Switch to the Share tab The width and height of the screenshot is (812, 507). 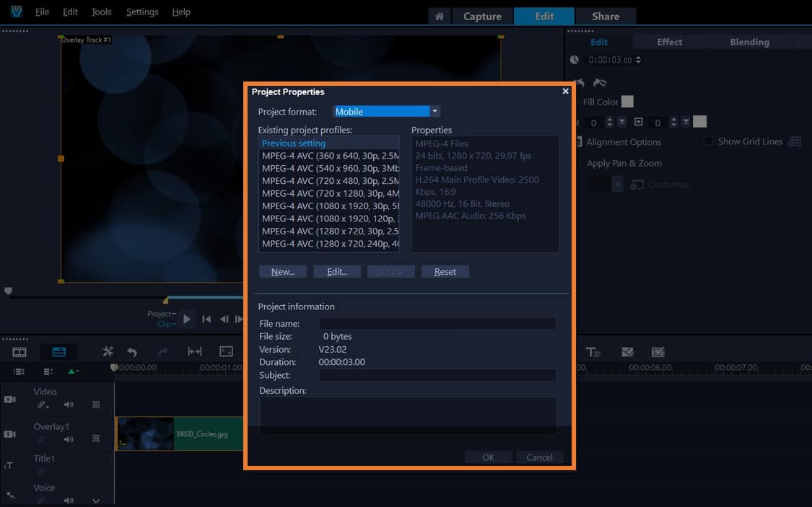coord(606,15)
